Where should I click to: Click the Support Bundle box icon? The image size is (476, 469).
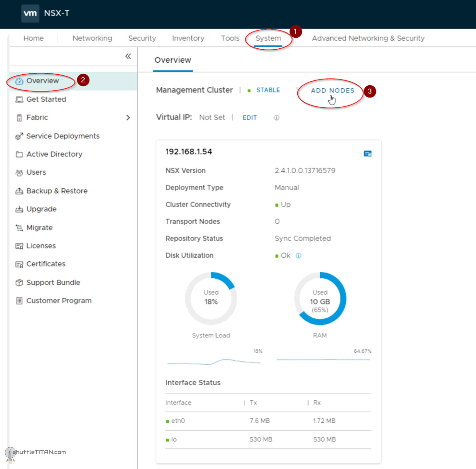pyautogui.click(x=19, y=282)
